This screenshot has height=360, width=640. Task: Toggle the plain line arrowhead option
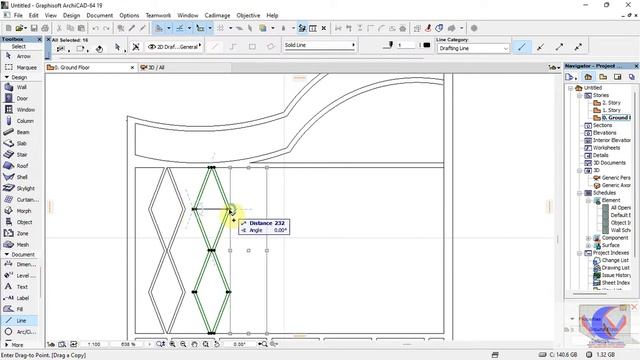[522, 47]
